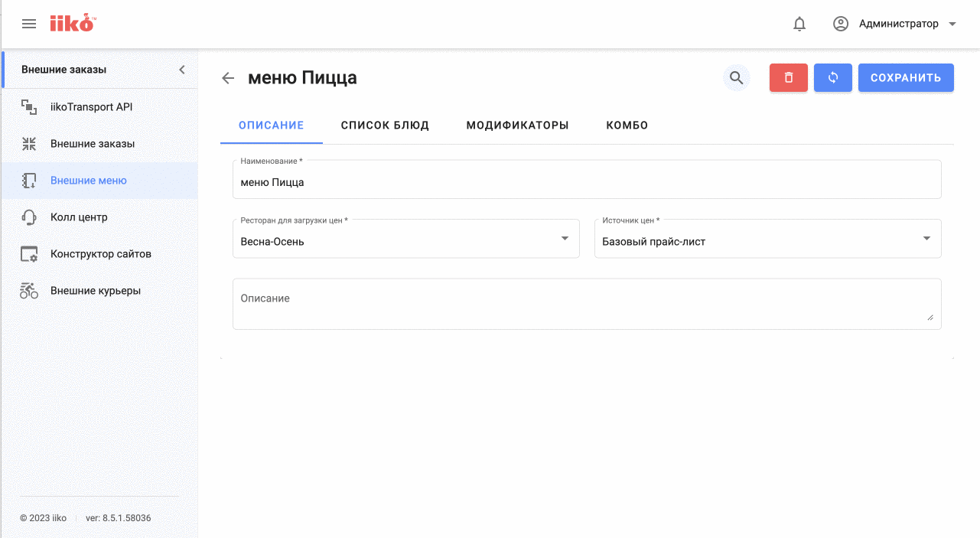
Task: Open notifications bell
Action: pyautogui.click(x=799, y=24)
